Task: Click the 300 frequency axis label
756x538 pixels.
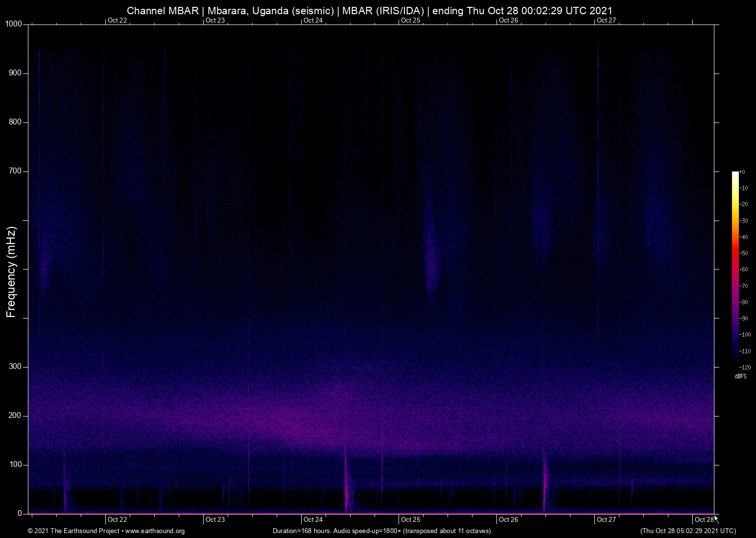Action: pos(15,367)
